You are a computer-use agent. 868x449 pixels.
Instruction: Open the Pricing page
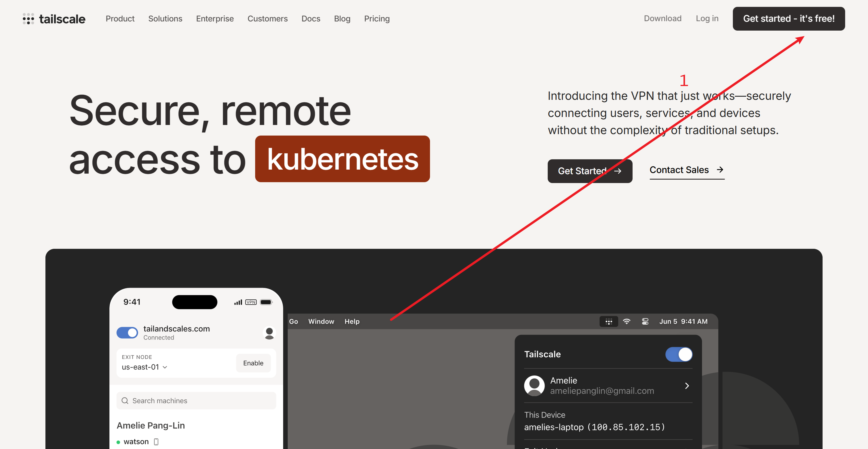point(377,19)
